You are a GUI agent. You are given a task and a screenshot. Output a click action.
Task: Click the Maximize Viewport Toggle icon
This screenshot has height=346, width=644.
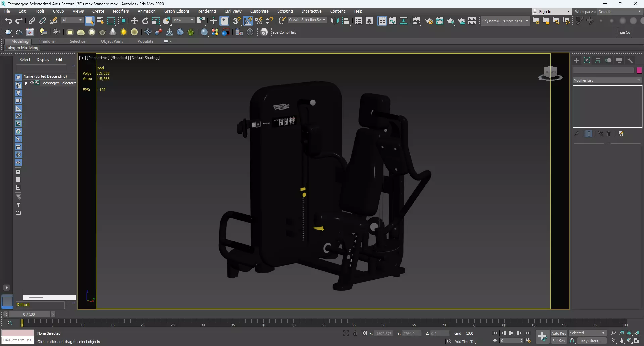[x=637, y=341]
